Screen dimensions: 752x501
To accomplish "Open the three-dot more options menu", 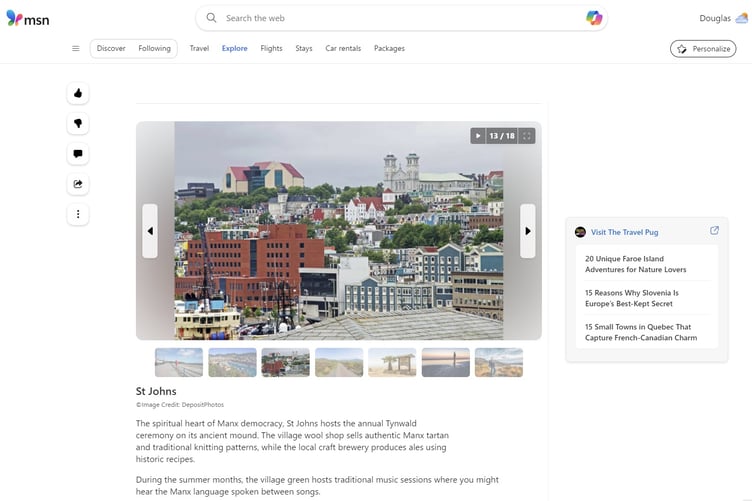I will [x=78, y=214].
